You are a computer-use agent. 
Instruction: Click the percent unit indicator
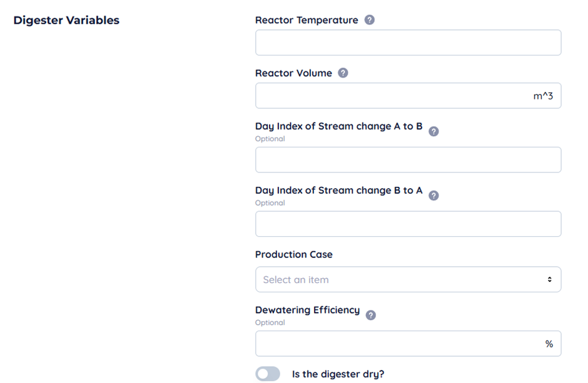(x=549, y=343)
